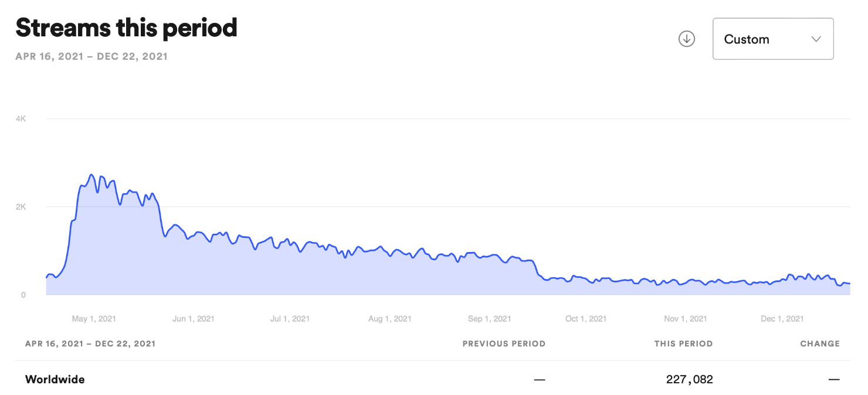Select the CHANGE column header

819,344
